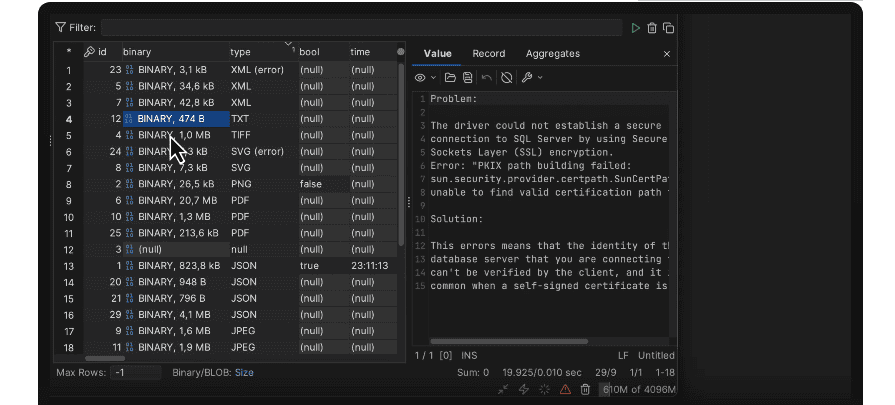The image size is (895, 405).
Task: Click the trash icon next to the memory indicator
Action: click(585, 389)
